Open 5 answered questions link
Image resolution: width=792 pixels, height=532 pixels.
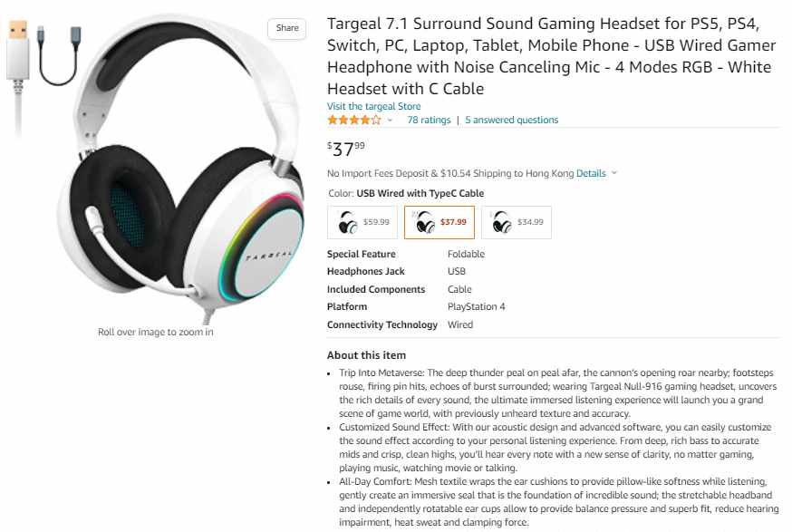point(511,121)
